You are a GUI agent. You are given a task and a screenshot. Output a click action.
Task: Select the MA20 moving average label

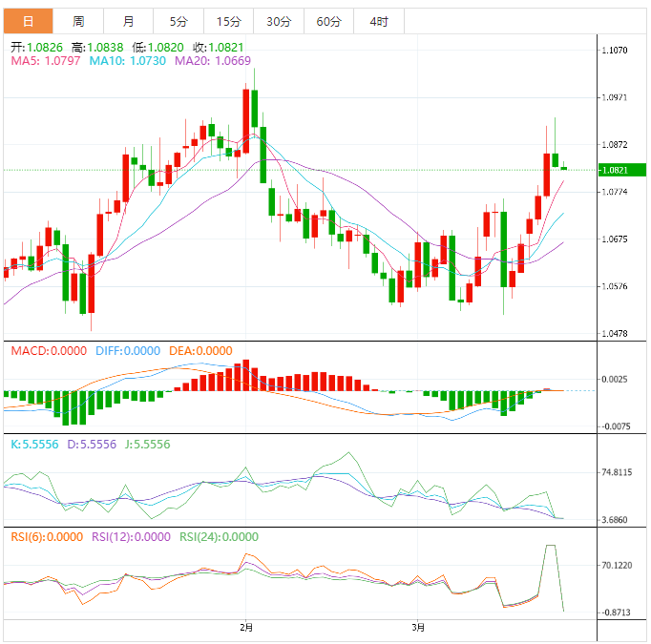[213, 61]
